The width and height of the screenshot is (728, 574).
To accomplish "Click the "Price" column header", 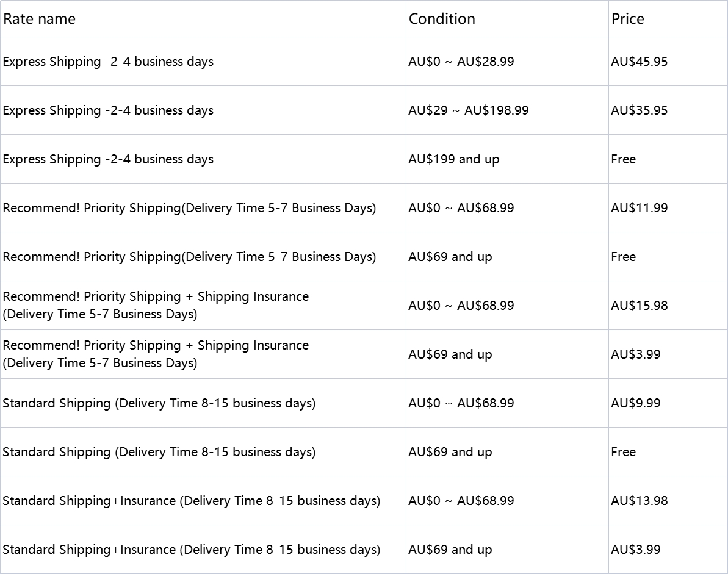I will (627, 19).
